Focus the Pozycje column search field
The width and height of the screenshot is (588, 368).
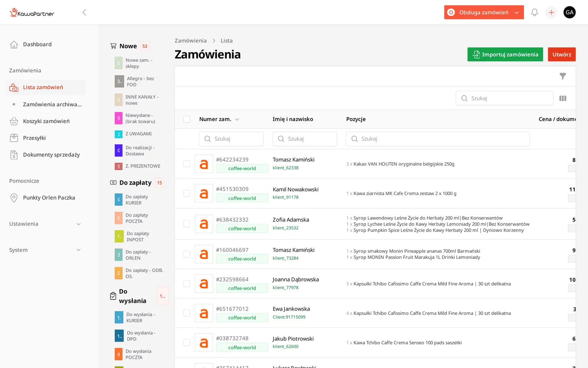(x=438, y=139)
